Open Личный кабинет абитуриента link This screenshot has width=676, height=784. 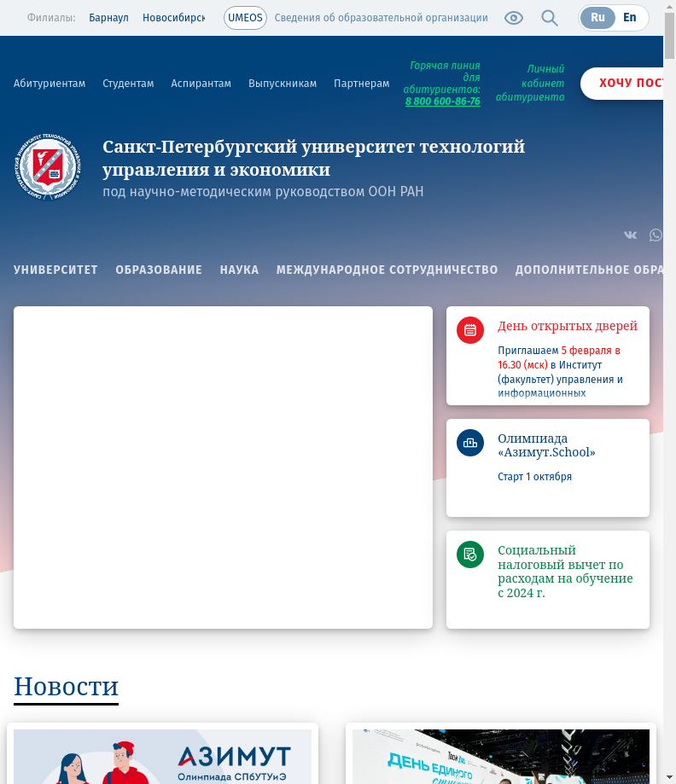click(x=530, y=83)
